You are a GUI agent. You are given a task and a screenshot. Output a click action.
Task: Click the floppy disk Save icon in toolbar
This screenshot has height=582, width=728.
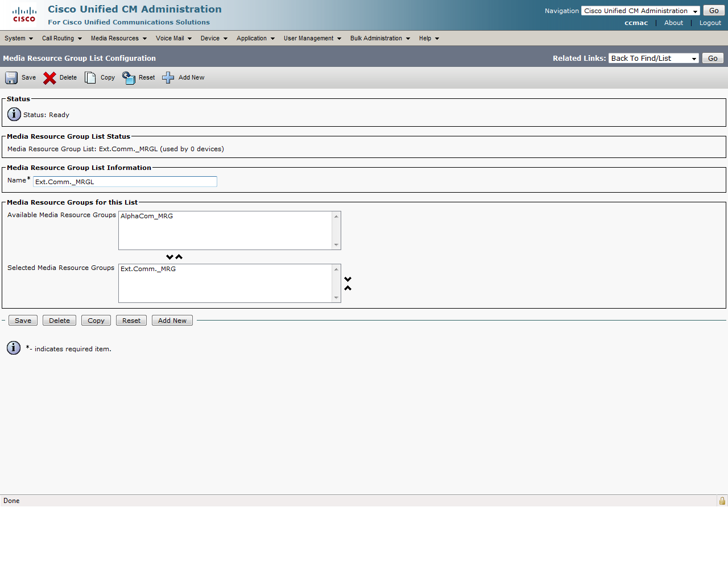pyautogui.click(x=11, y=78)
